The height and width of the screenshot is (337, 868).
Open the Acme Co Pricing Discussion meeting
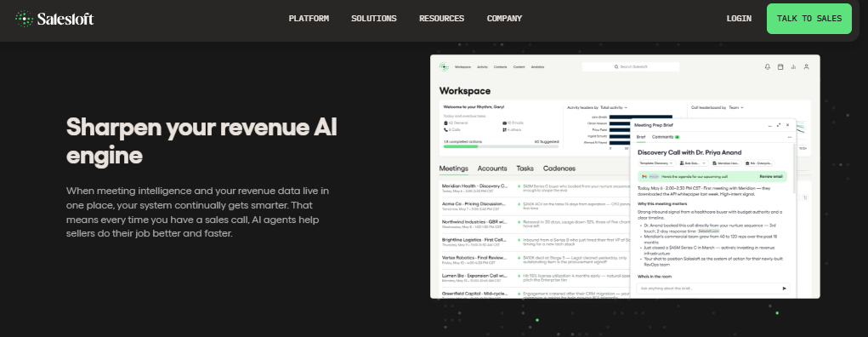pos(474,204)
